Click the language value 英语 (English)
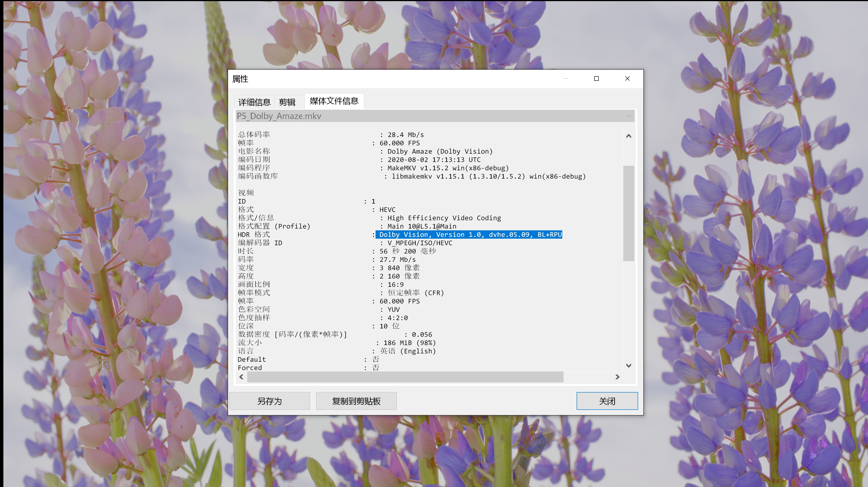The image size is (868, 487). [x=408, y=351]
